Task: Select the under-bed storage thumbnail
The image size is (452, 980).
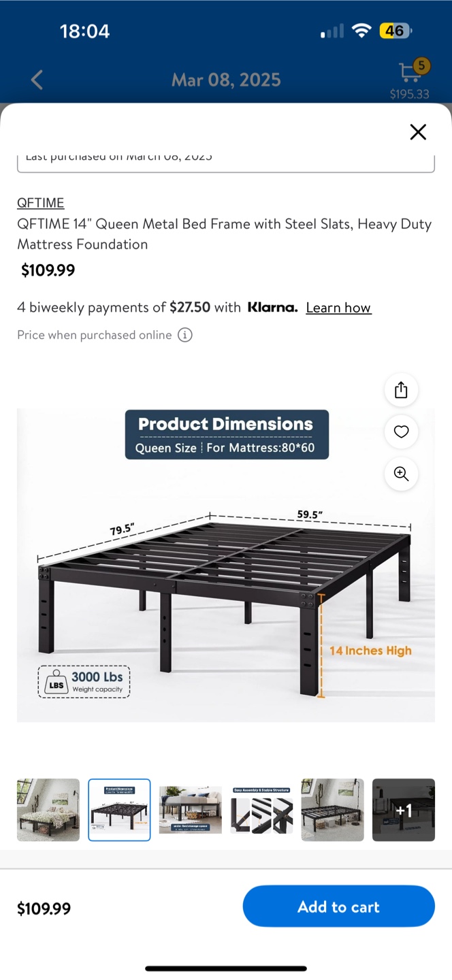Action: (x=191, y=810)
